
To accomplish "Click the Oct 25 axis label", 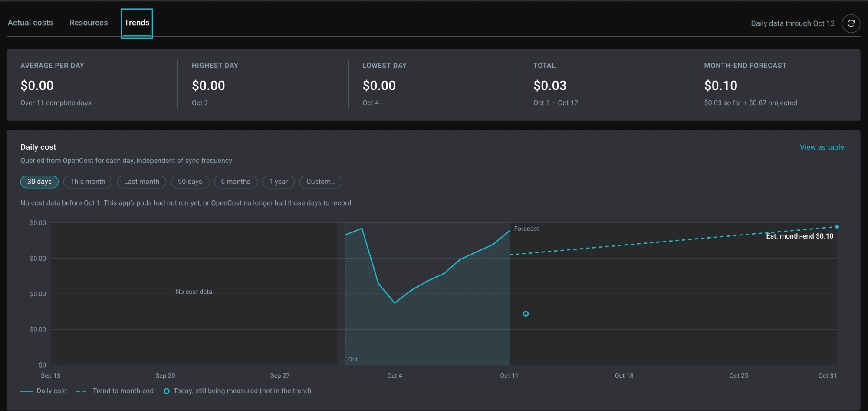I will click(x=739, y=375).
